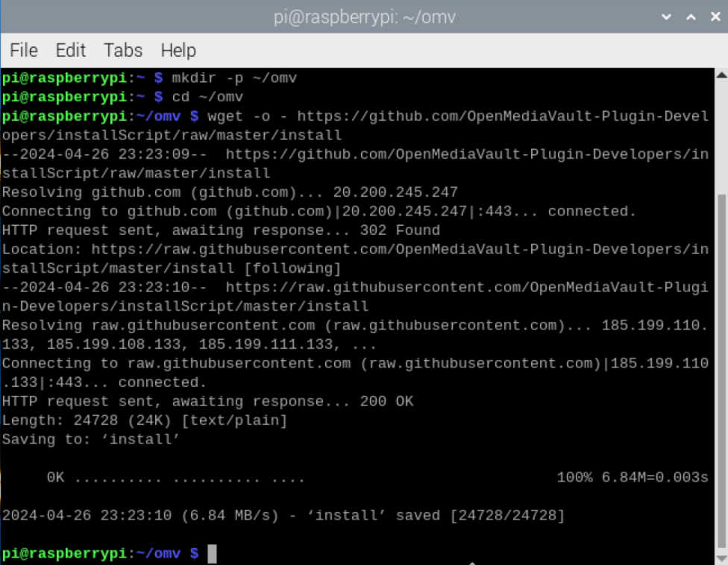Click the "Saving to: 'install'" line
The image size is (728, 565).
click(x=91, y=439)
